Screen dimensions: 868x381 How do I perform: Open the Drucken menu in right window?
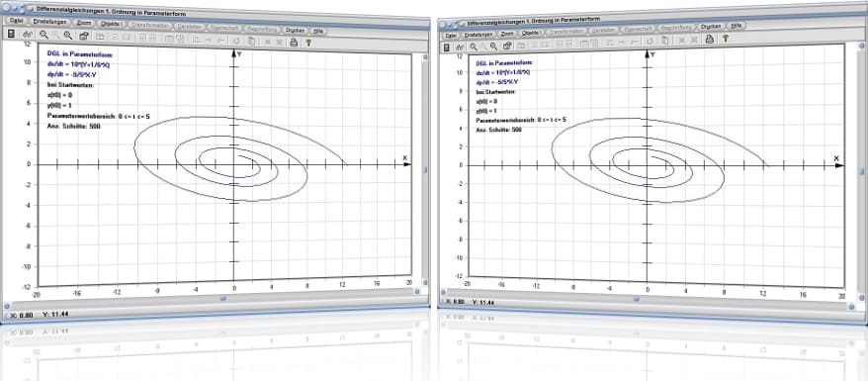tap(711, 26)
